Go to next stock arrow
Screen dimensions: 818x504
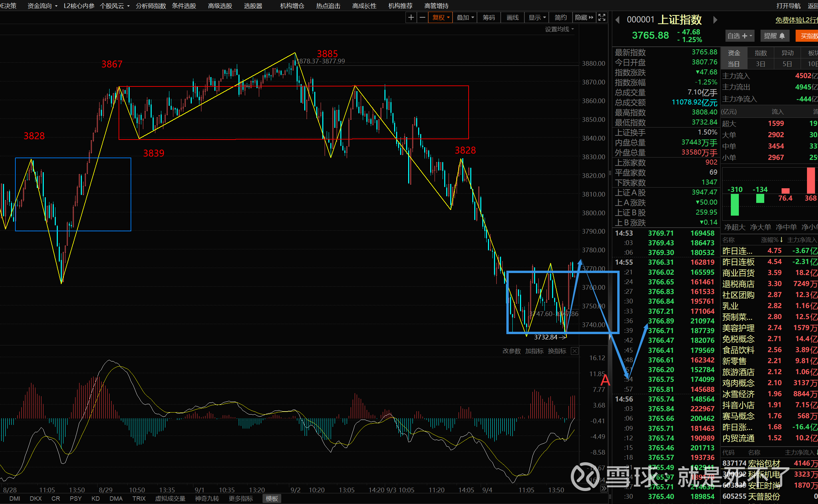[715, 20]
